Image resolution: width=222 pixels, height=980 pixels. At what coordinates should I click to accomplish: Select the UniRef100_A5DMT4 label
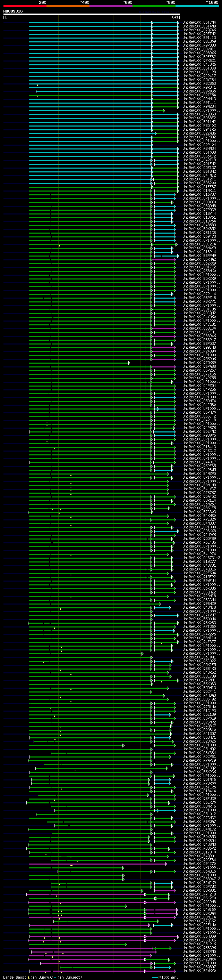pyautogui.click(x=199, y=402)
